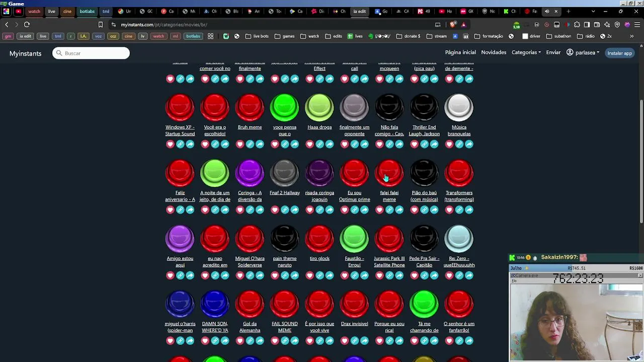Open the browser hamburger main menu
This screenshot has height=362, width=644.
click(637, 25)
